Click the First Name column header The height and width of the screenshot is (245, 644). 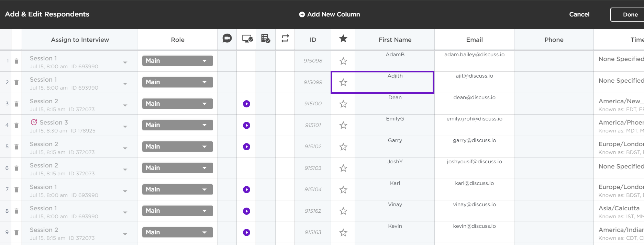395,40
